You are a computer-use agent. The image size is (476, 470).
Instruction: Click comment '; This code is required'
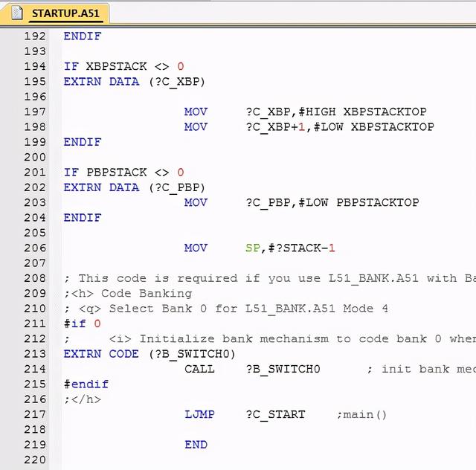click(x=151, y=278)
